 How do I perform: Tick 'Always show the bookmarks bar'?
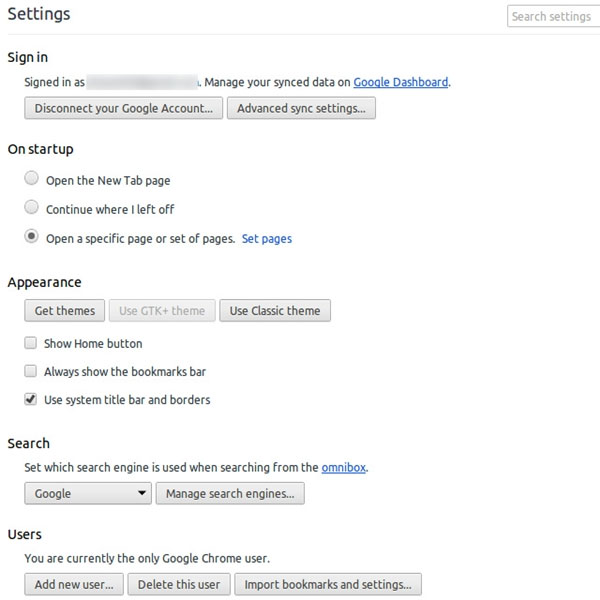tap(31, 371)
